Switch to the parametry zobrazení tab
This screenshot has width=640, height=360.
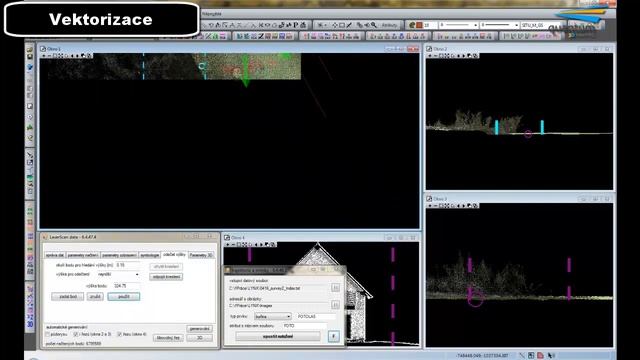tap(119, 255)
